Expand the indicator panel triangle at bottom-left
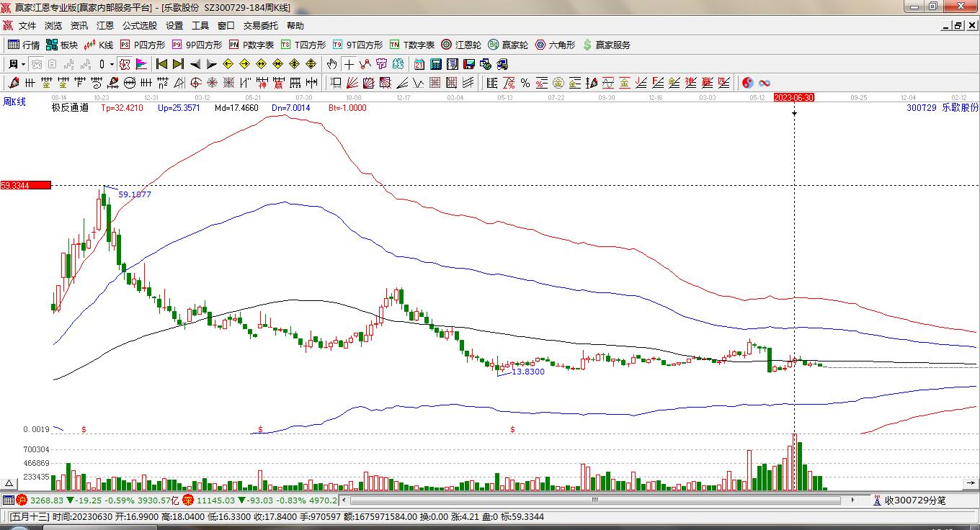Image resolution: width=980 pixels, height=530 pixels. 9,483
